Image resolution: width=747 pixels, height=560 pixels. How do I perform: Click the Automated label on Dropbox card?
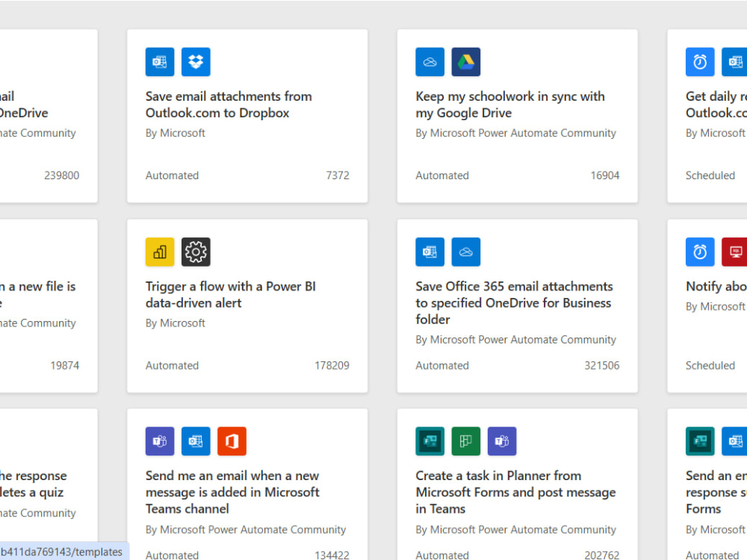(172, 175)
